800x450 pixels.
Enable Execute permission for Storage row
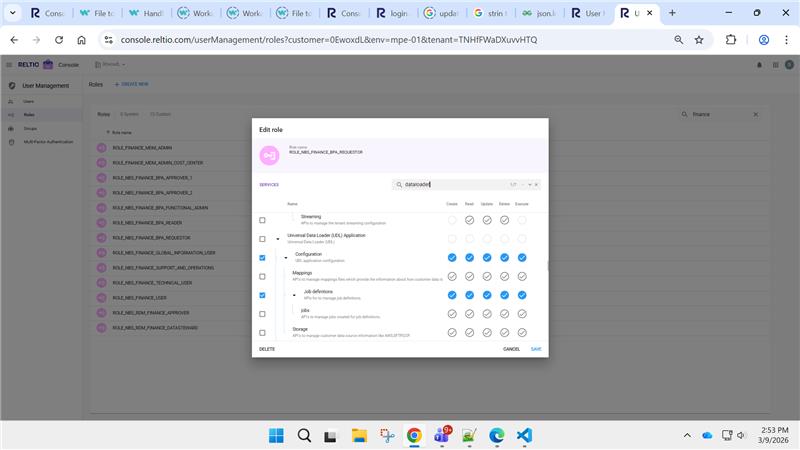click(522, 333)
